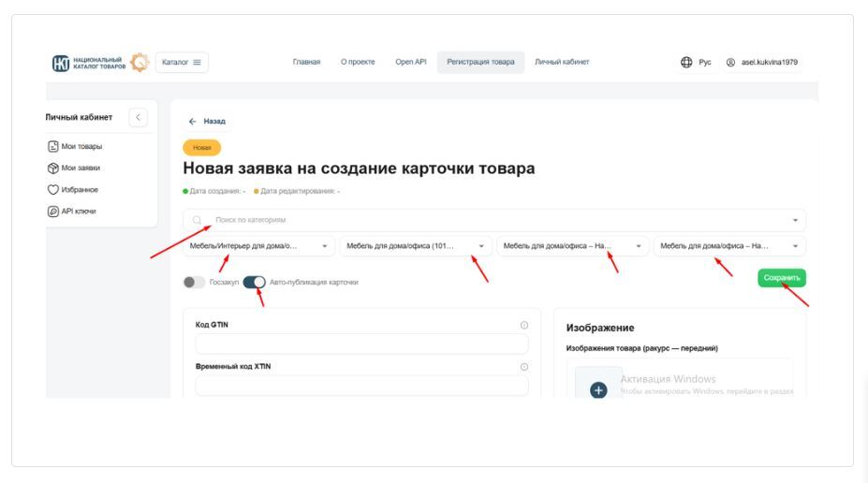Open О проекте menu item
Image resolution: width=868 pixels, height=483 pixels.
click(358, 62)
